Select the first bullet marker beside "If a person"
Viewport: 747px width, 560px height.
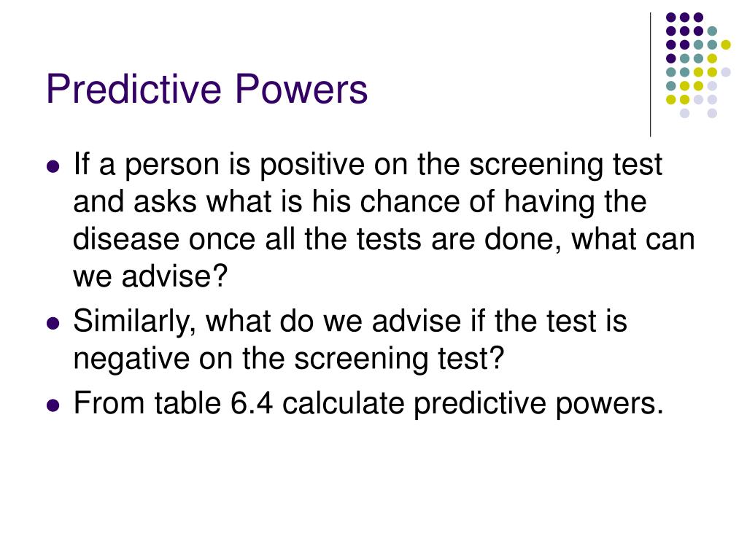pos(53,167)
